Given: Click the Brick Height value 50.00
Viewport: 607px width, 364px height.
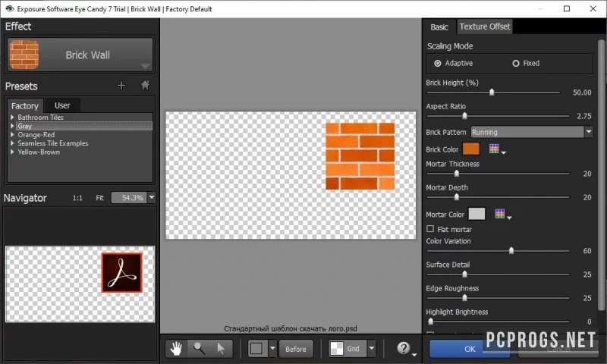Looking at the screenshot, I should 582,93.
